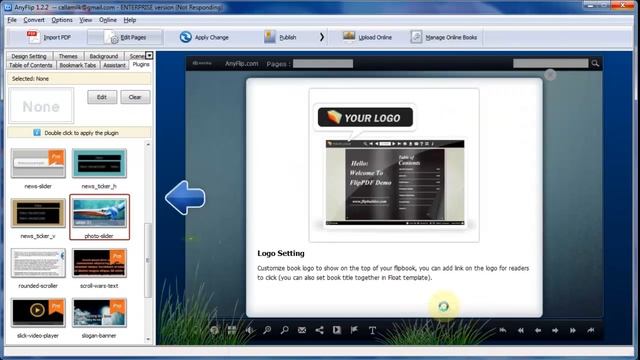
Task: Open the File menu
Action: tap(12, 20)
